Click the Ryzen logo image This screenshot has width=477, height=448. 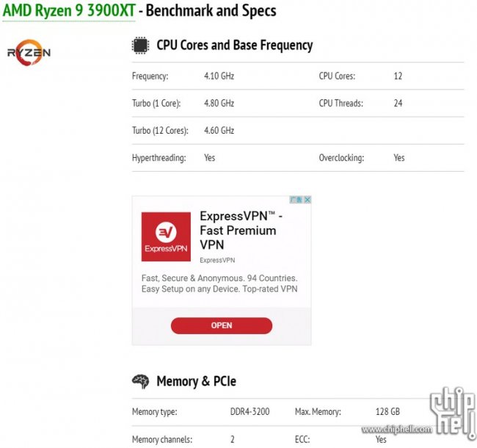point(29,53)
